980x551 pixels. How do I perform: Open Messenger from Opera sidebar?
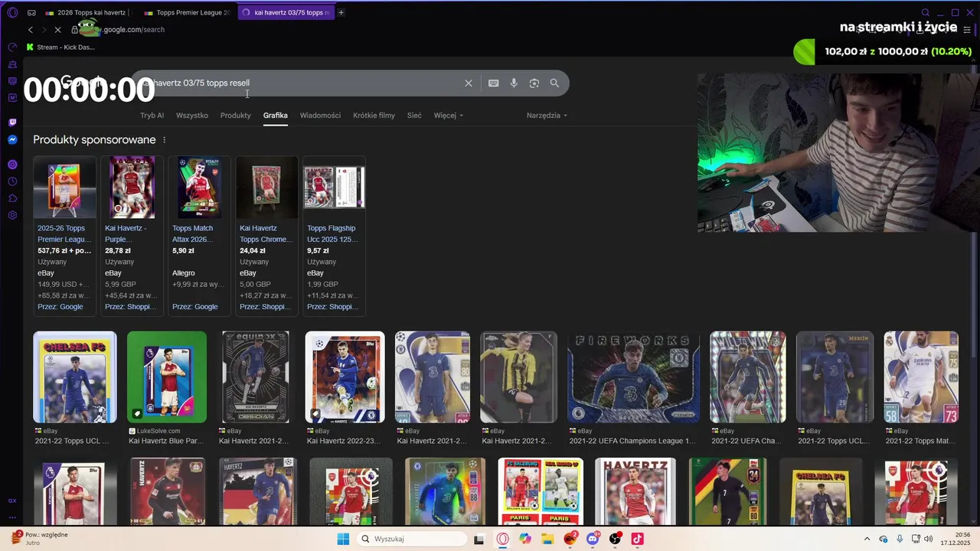(12, 139)
